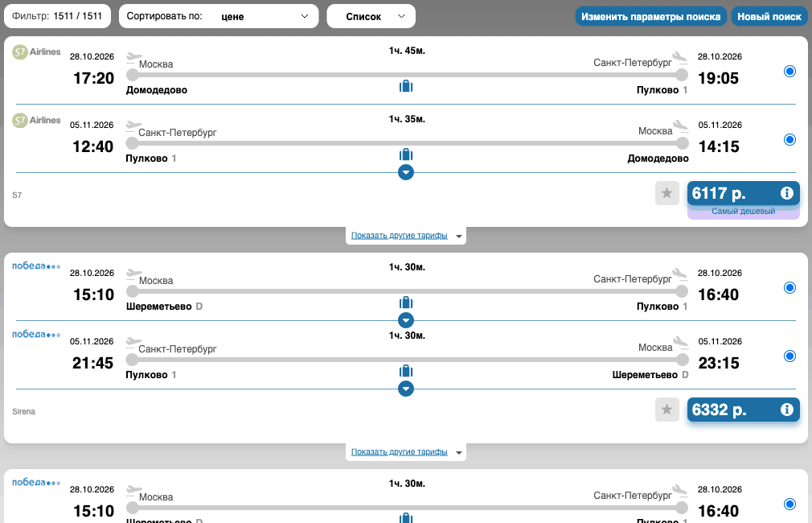The width and height of the screenshot is (812, 523).
Task: Open the sort-by price dropdown
Action: 219,17
